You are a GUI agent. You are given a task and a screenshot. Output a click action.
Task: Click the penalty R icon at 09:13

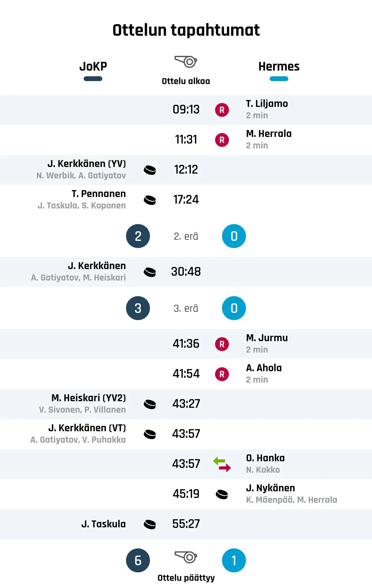(x=222, y=110)
